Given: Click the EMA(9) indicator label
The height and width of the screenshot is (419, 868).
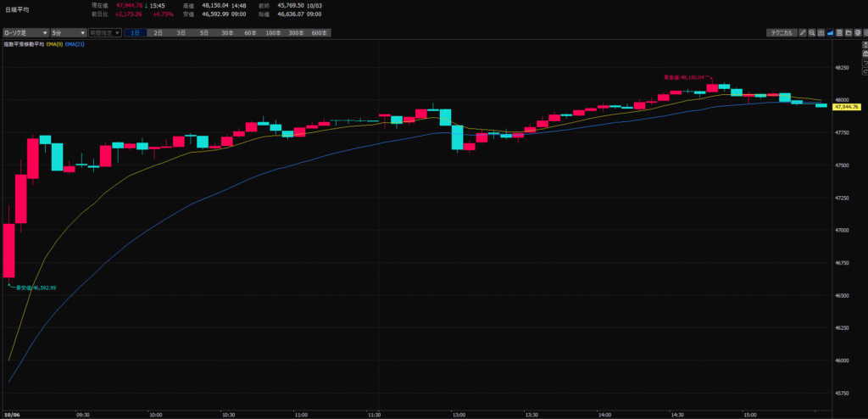Looking at the screenshot, I should [x=53, y=44].
